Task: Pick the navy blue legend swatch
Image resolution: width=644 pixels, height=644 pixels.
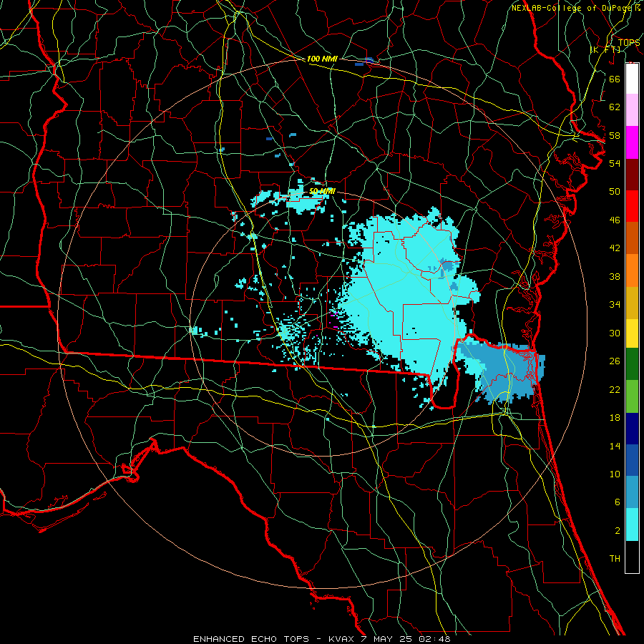Action: click(x=632, y=429)
